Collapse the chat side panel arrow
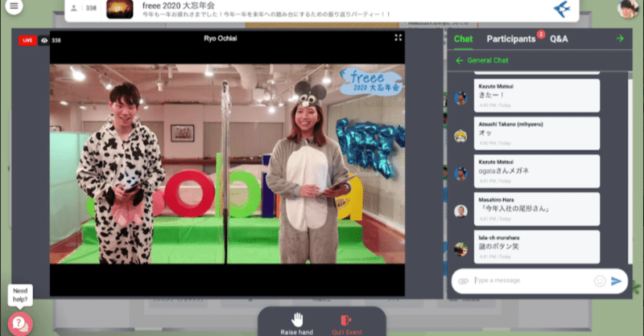Viewport: 644px width, 336px height. coord(620,39)
